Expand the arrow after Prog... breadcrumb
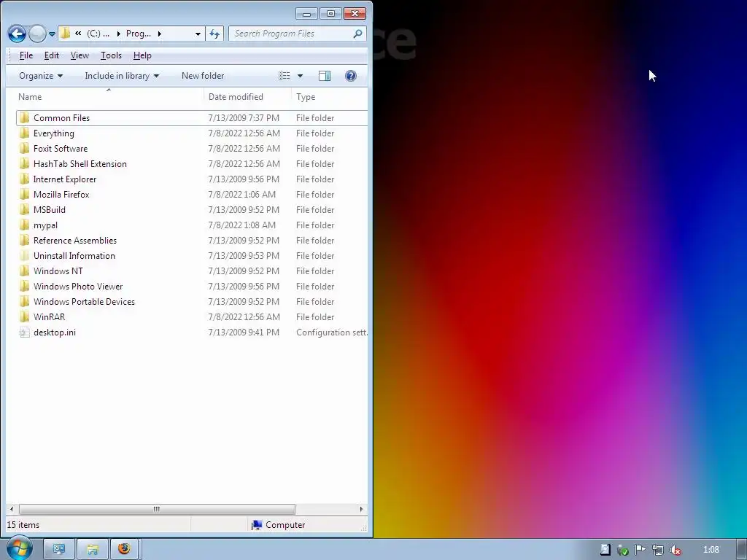Screen dimensions: 747x560 (x=159, y=34)
